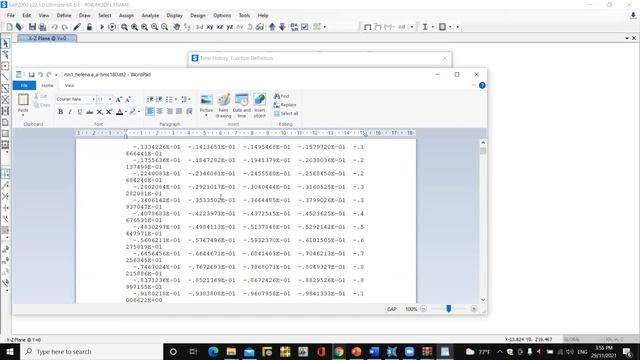Toggle Superscript in WordPad ribbon

(x=109, y=111)
